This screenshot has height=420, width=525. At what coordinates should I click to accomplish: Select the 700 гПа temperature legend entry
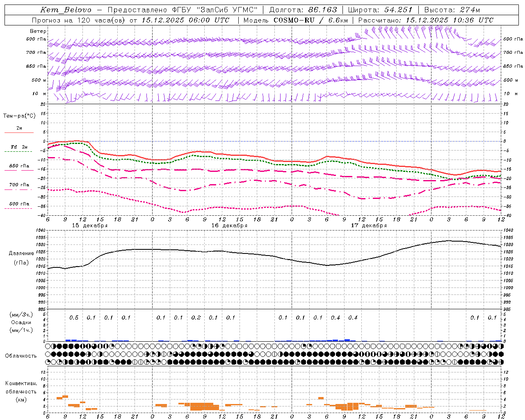19,185
